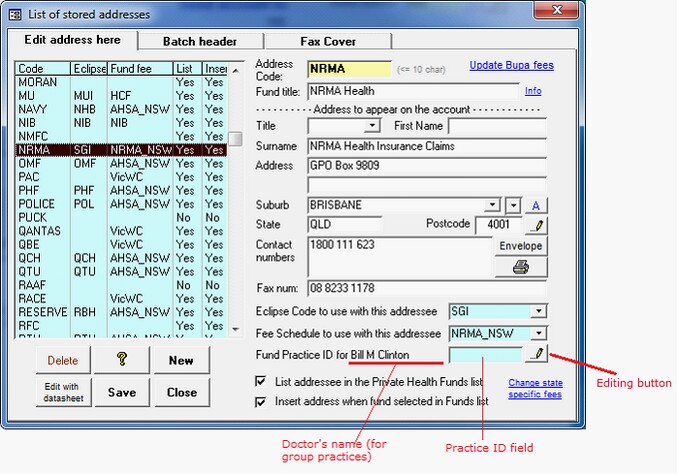Select the PHF row in the list

[121, 190]
